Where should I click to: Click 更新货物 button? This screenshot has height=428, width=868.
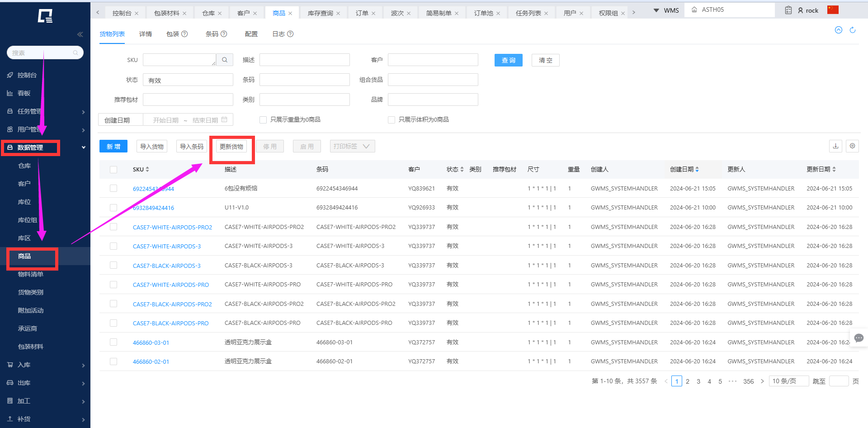[231, 146]
